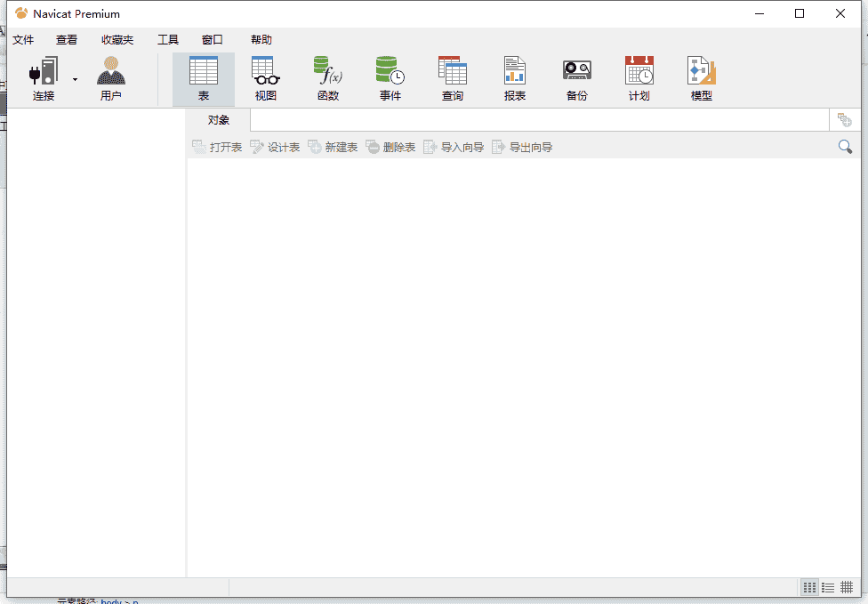Screen dimensions: 868x604
Task: Show the 函数 (Function) objects
Action: 328,78
